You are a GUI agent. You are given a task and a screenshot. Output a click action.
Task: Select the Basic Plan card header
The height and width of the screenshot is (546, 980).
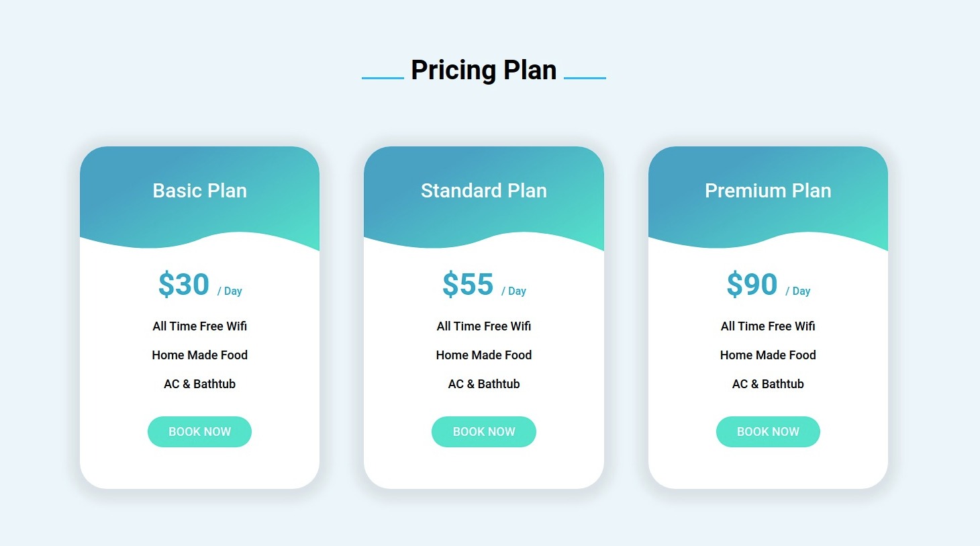[199, 191]
